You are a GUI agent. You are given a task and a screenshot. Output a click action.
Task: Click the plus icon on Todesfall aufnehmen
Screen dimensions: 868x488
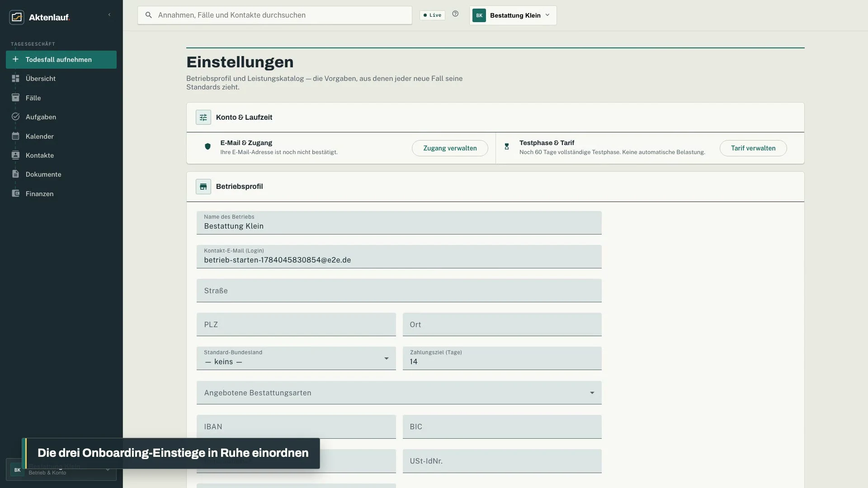point(15,59)
